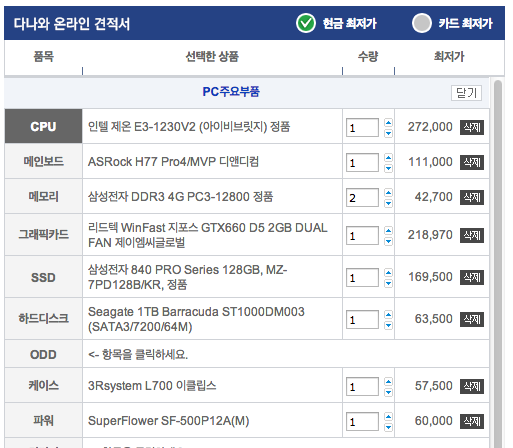The image size is (513, 448).
Task: Click the 169,500 SSD price
Action: (430, 277)
